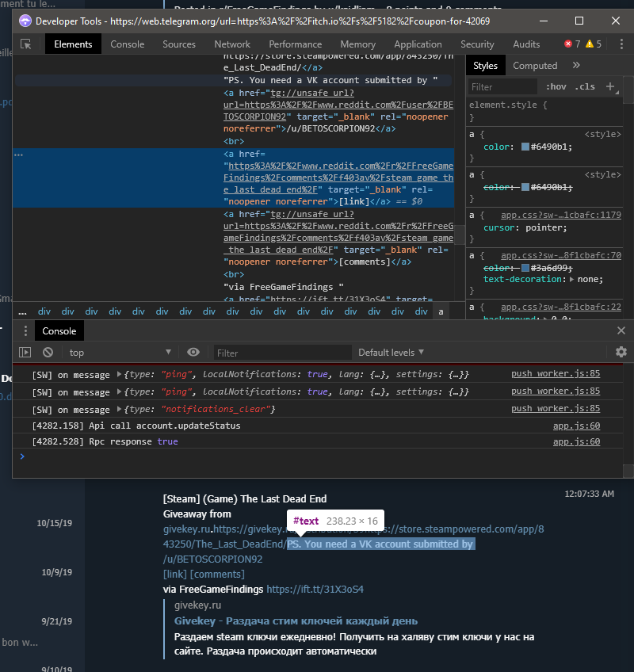Open console settings gear
634x672 pixels.
(x=621, y=352)
